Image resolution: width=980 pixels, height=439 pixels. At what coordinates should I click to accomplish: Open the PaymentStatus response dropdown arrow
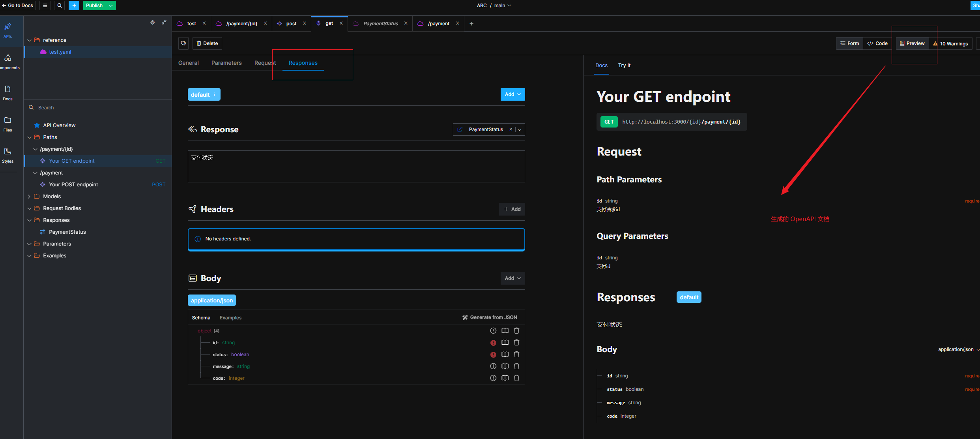[x=520, y=130]
